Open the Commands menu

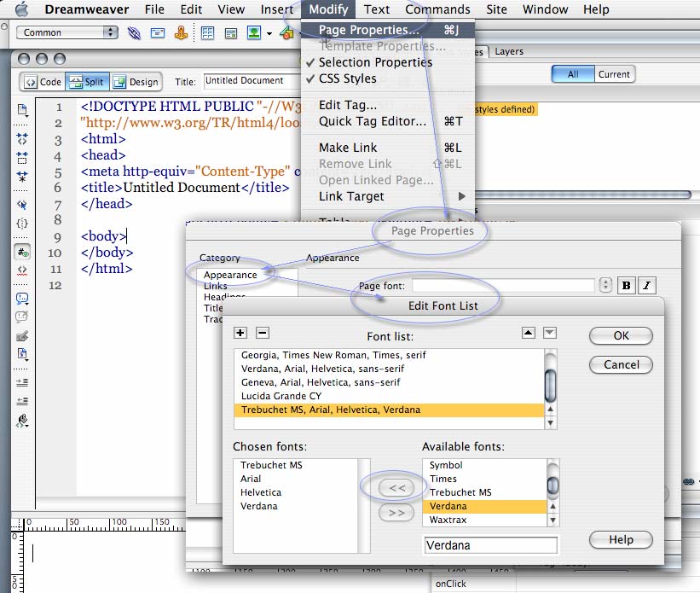437,9
